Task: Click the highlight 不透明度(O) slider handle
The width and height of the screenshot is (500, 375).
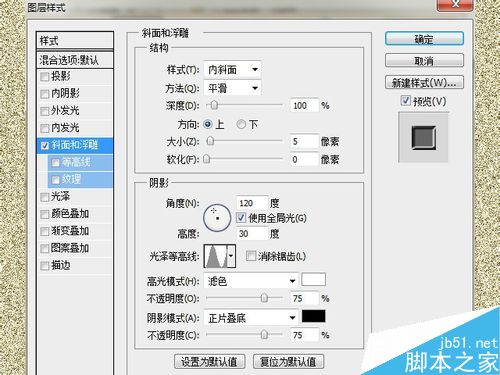Action: (264, 298)
